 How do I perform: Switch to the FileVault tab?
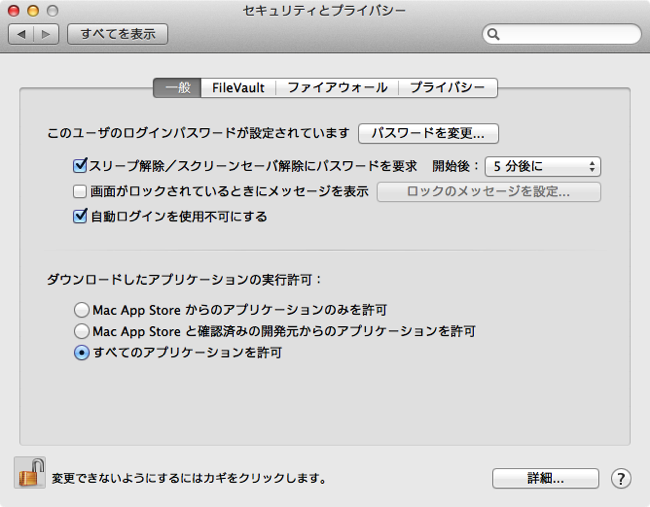(x=238, y=88)
